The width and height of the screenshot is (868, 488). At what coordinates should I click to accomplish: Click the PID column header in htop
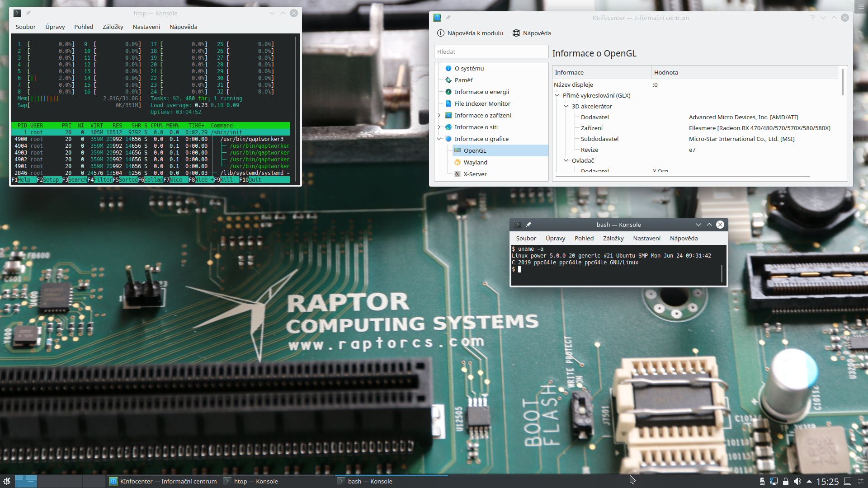click(22, 126)
